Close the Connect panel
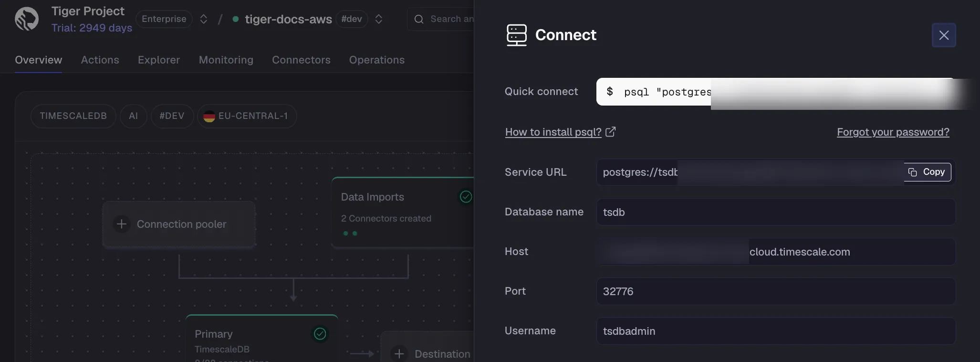The image size is (980, 362). (x=944, y=35)
